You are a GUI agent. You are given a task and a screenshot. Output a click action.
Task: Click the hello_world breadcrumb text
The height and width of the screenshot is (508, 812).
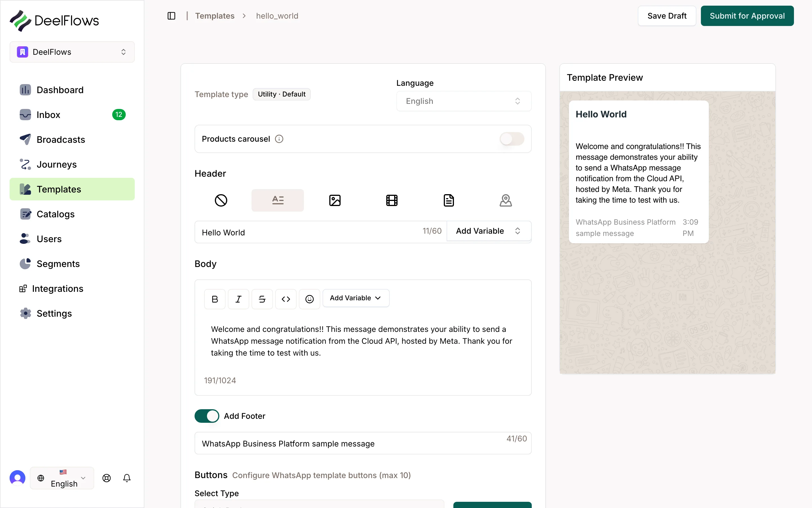point(277,16)
